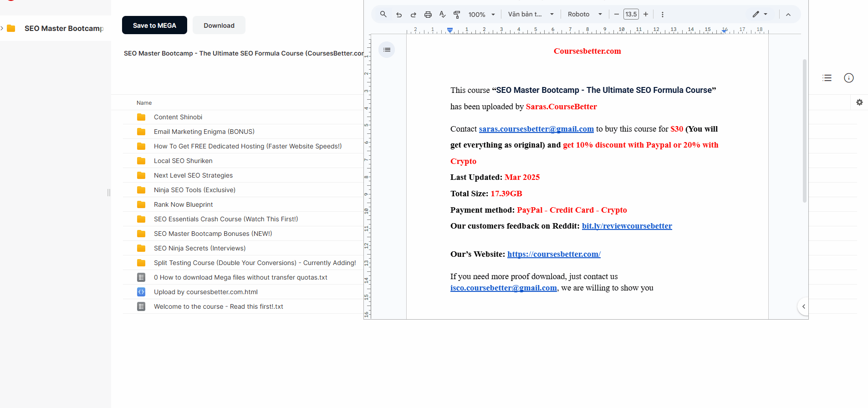
Task: Open the gear settings for columns
Action: [x=859, y=102]
